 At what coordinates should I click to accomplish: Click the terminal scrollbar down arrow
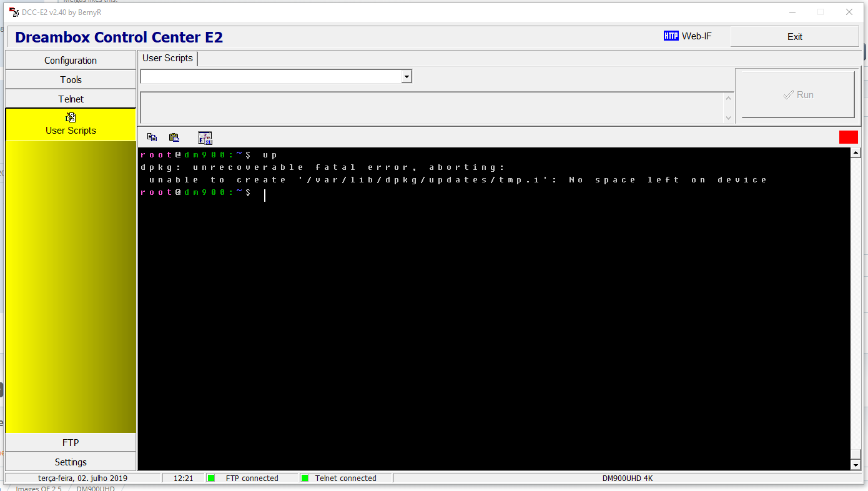tap(856, 465)
